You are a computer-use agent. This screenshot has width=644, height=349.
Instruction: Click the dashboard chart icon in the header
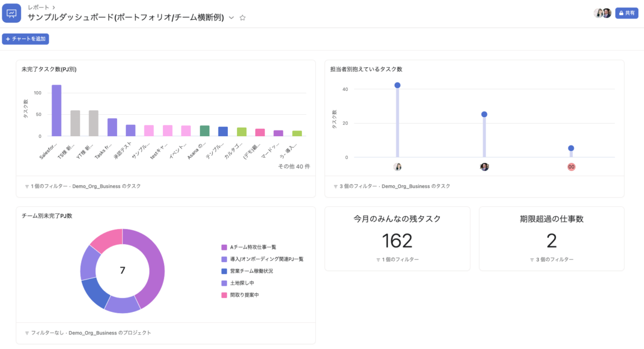pos(12,12)
